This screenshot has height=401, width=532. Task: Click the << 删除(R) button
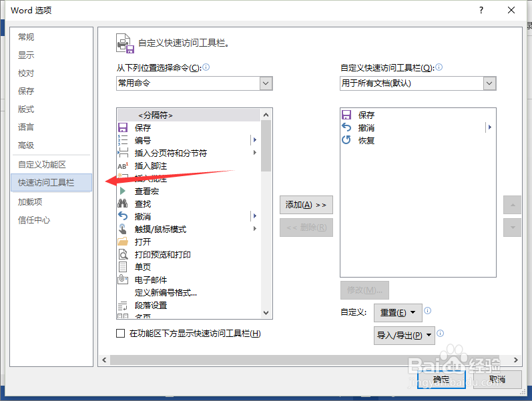click(306, 228)
